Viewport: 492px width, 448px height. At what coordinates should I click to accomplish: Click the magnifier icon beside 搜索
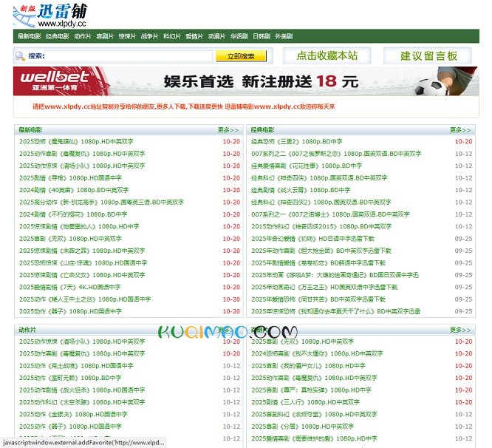coord(20,56)
